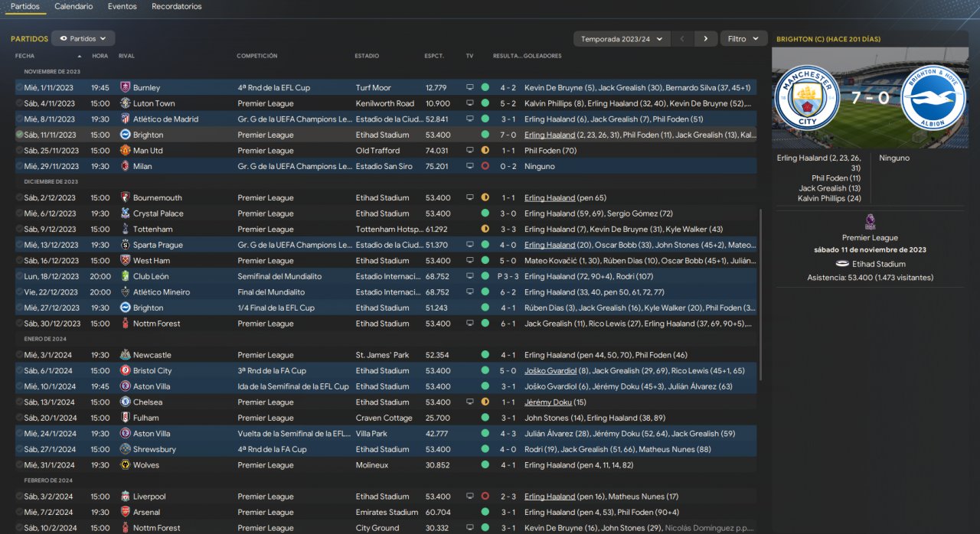980x534 pixels.
Task: Sort the list by the Fecha column header
Action: (x=25, y=56)
